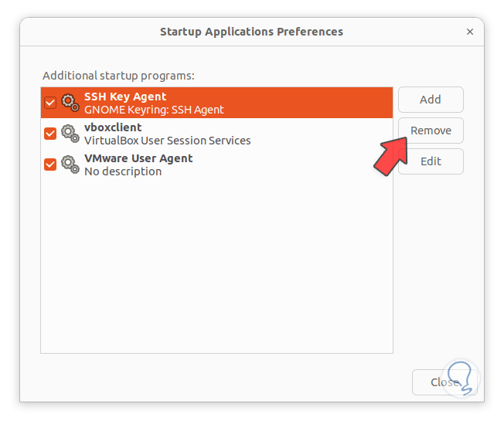This screenshot has width=504, height=424.
Task: Click the SSH Key Agent gear icon
Action: [x=70, y=103]
